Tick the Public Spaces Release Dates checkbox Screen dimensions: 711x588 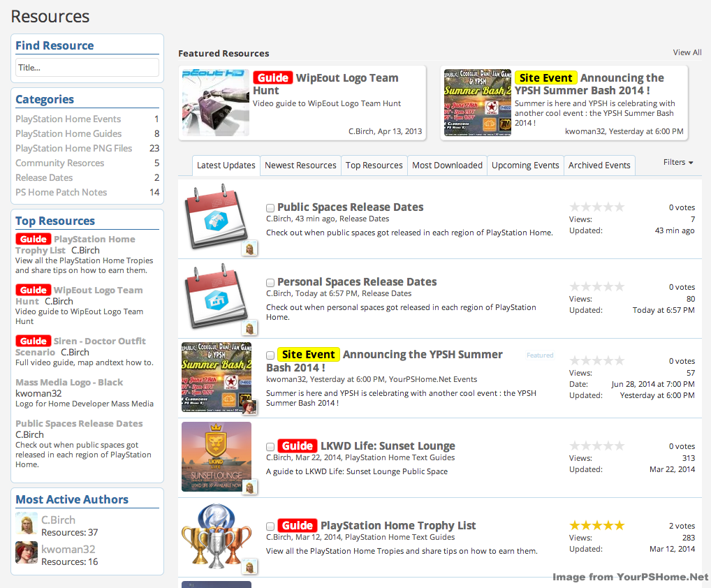270,208
